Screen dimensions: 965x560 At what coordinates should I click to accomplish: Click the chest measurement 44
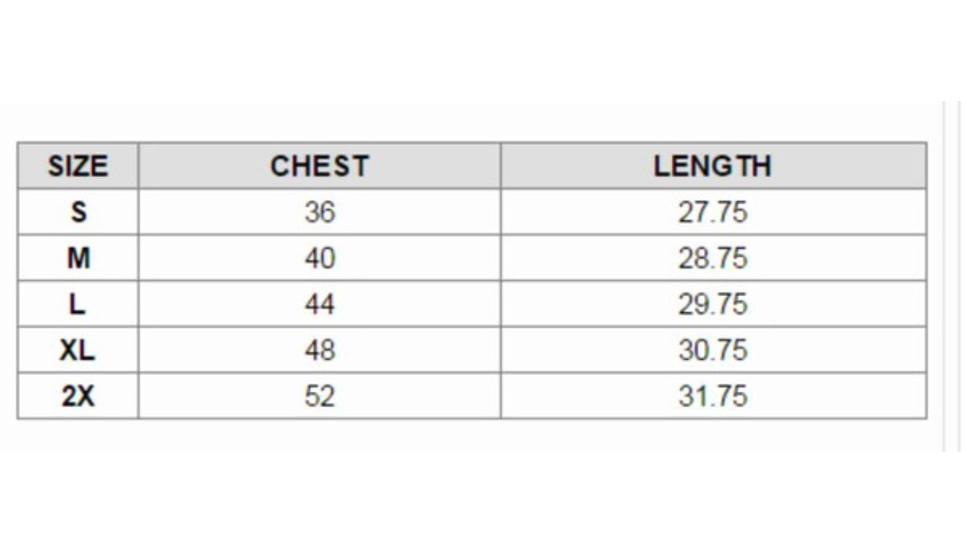point(319,304)
